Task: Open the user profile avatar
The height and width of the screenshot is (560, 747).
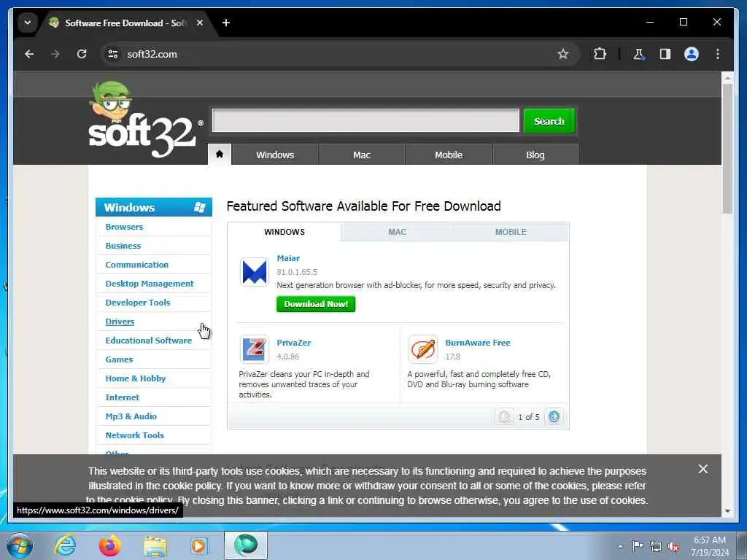Action: pyautogui.click(x=692, y=54)
